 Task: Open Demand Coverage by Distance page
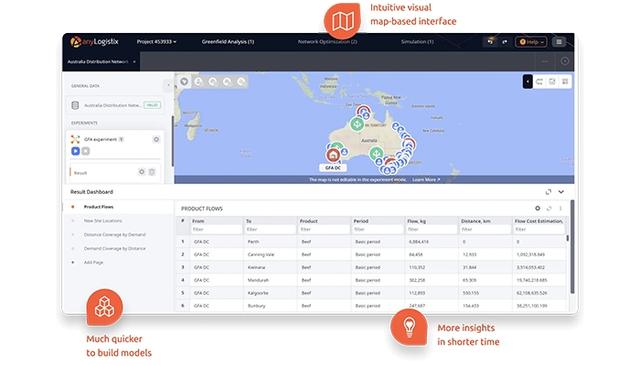tap(115, 248)
